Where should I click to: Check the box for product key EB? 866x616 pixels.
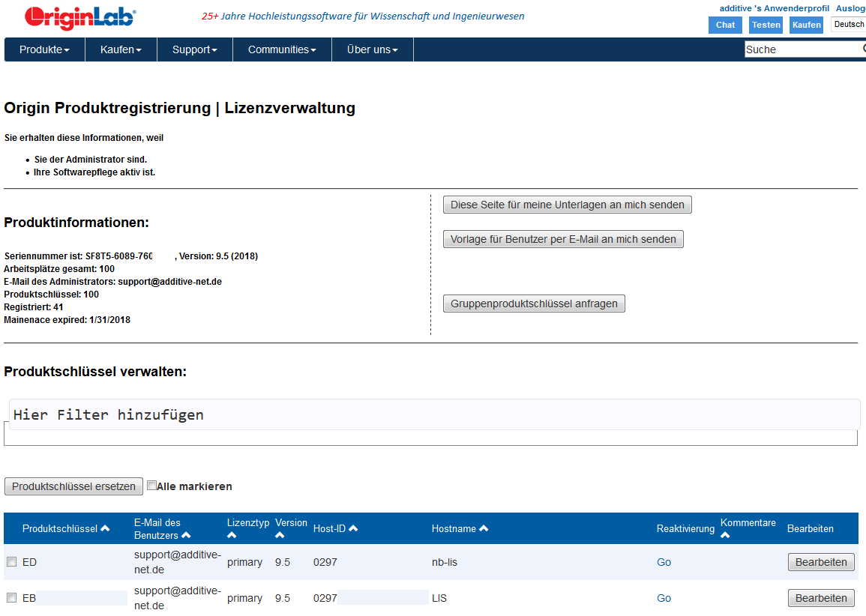tap(11, 597)
